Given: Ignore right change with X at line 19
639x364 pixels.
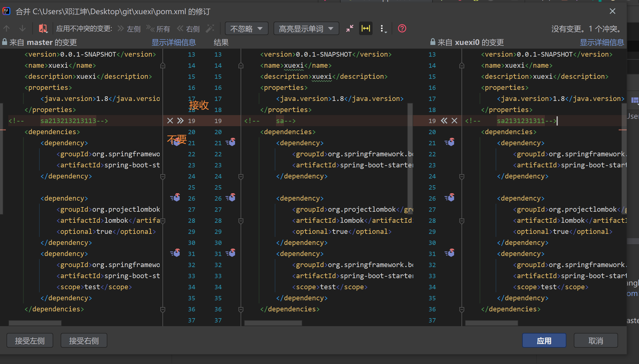Looking at the screenshot, I should (x=454, y=121).
